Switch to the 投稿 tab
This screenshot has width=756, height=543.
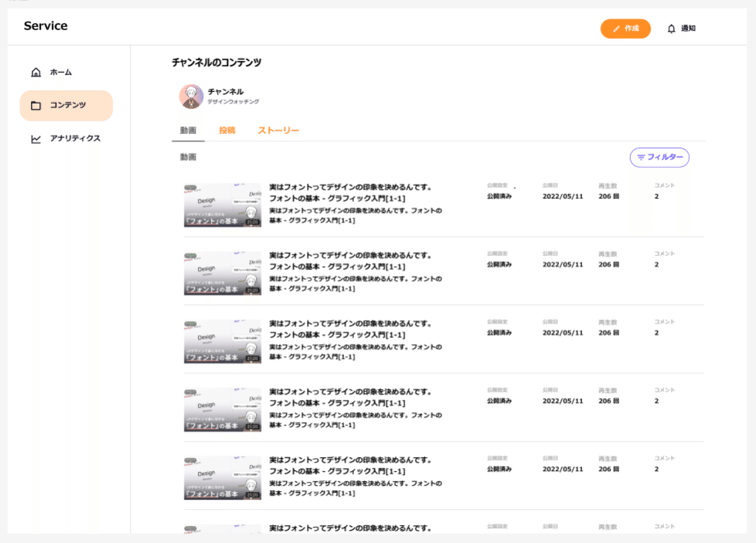click(x=227, y=130)
